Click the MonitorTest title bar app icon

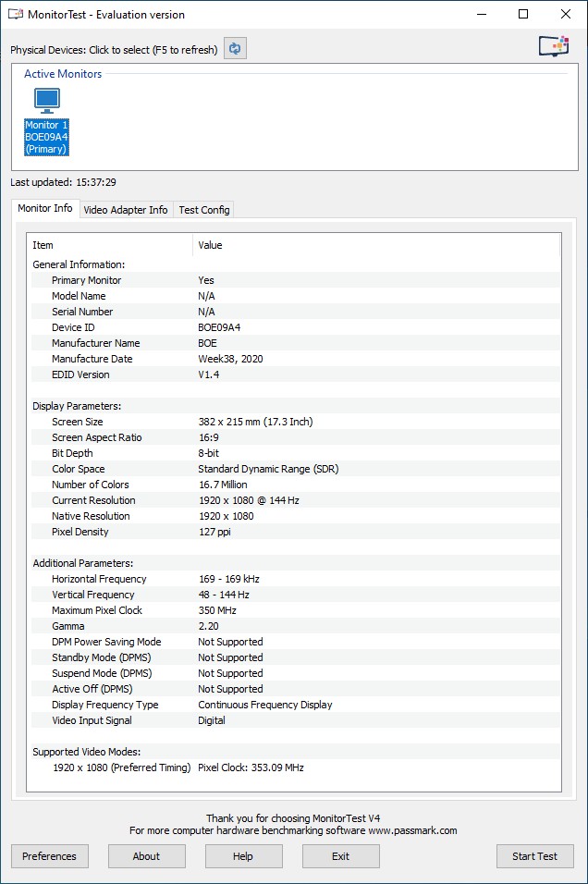point(15,15)
